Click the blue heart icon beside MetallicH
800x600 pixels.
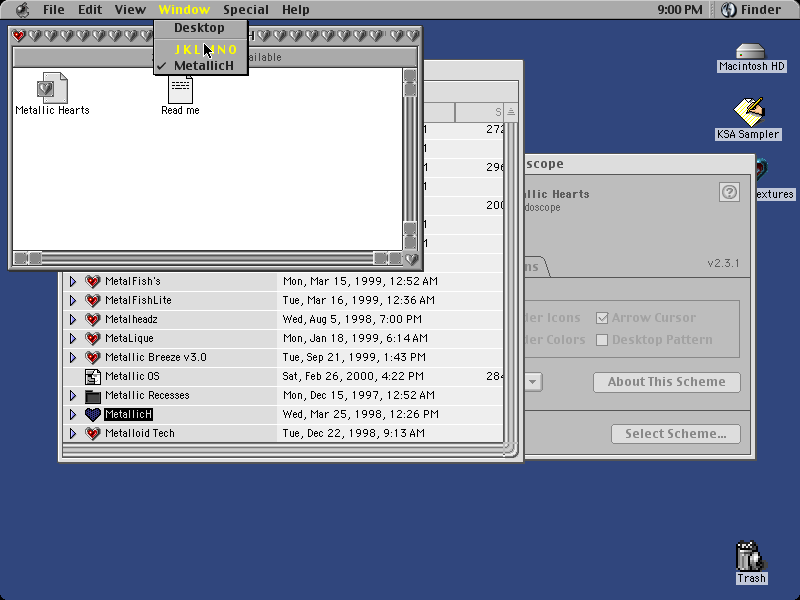[x=92, y=414]
